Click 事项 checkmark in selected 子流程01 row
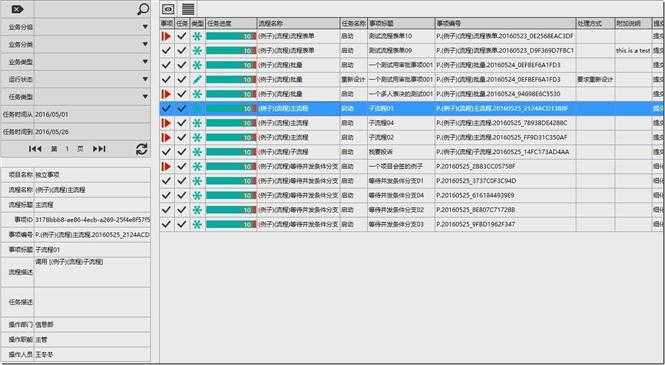665x365 pixels. [166, 109]
